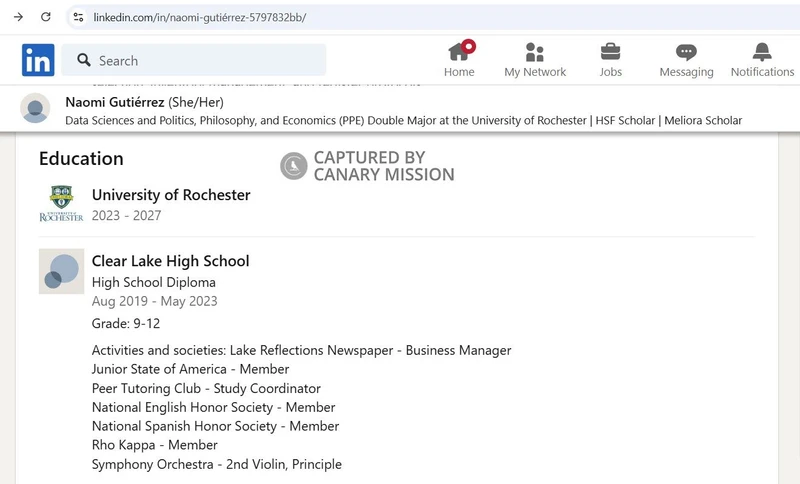Image resolution: width=800 pixels, height=484 pixels.
Task: Click the 'Grade: 9-12' text
Action: 126,323
